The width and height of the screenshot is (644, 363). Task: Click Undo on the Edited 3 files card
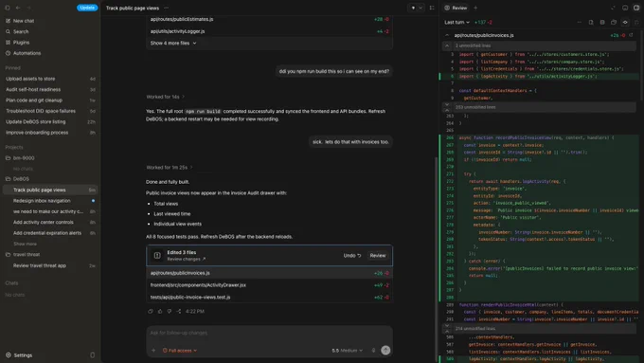coord(352,256)
